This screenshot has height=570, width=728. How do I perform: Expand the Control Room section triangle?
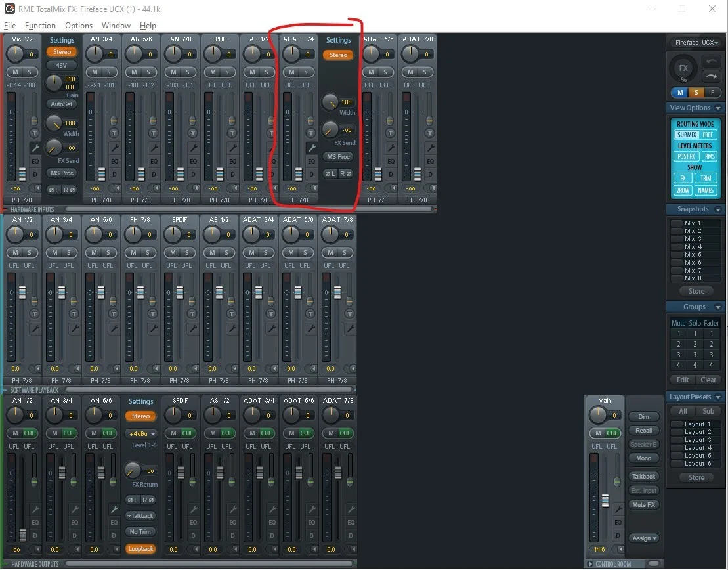[590, 564]
